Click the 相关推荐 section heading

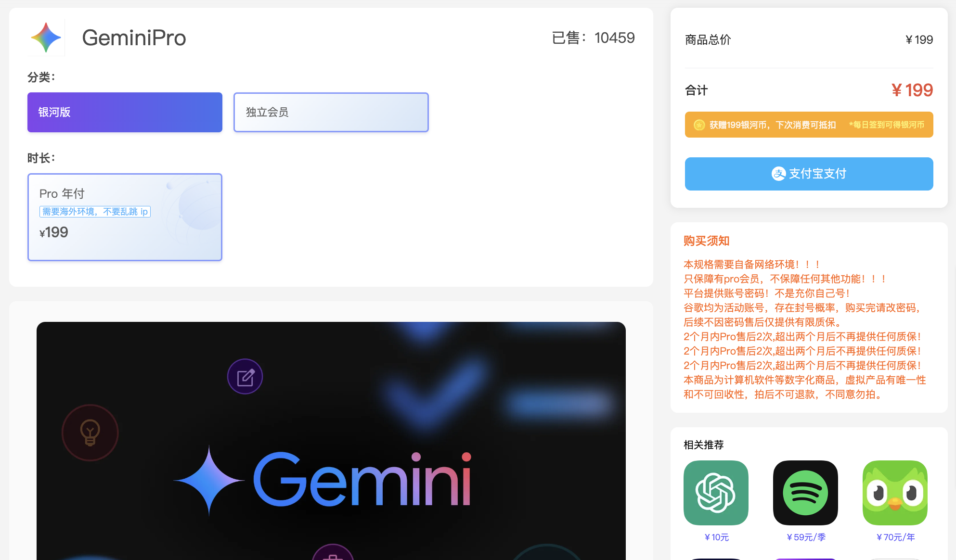click(x=704, y=445)
